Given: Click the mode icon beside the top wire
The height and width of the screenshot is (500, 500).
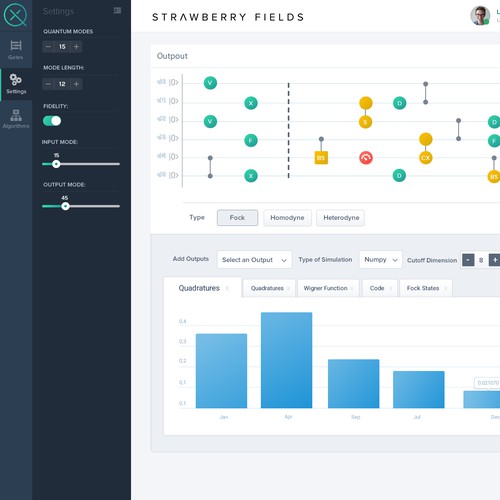Looking at the screenshot, I should [161, 82].
